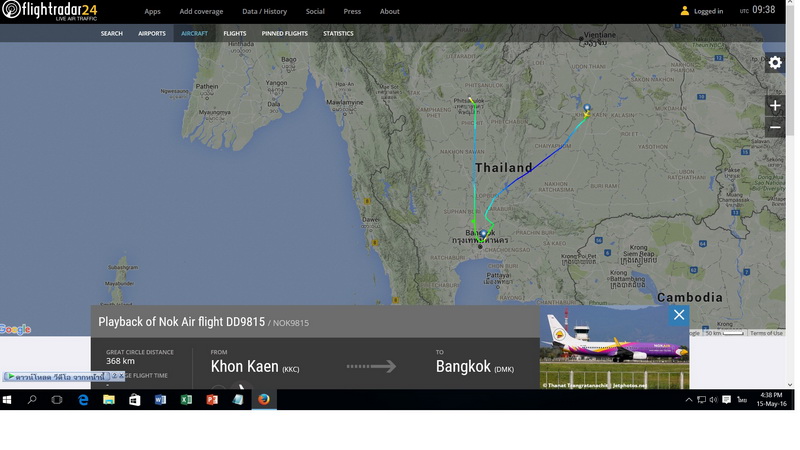Click the UTC 09:38 clock
800x450 pixels.
[x=757, y=10]
